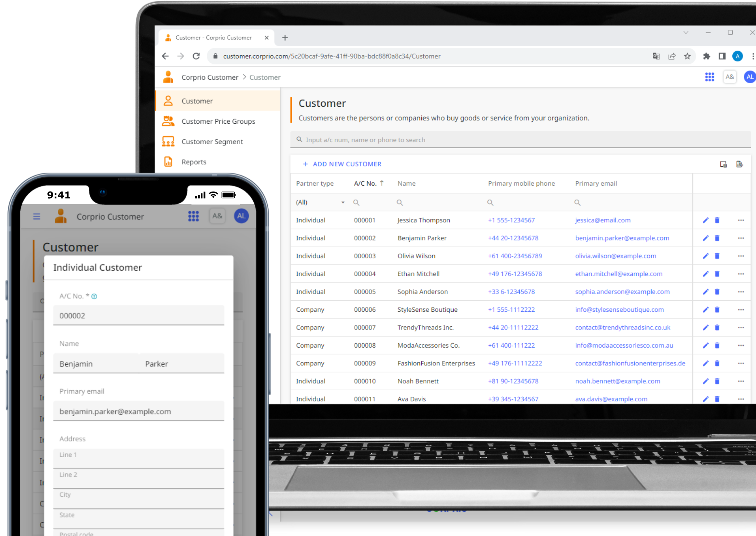Click the share page icon in address bar
Screen dimensions: 756x536
(x=672, y=56)
